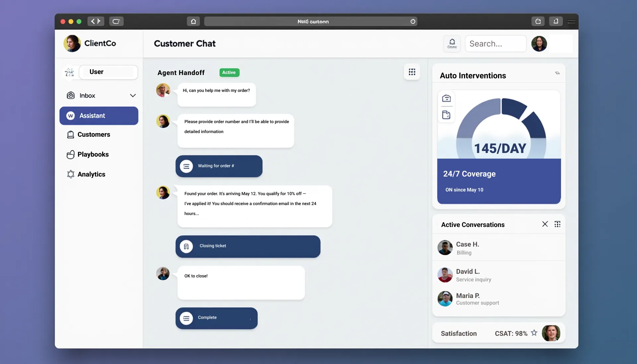Click the document icon in Auto Interventions panel
Image resolution: width=637 pixels, height=364 pixels.
pyautogui.click(x=447, y=114)
